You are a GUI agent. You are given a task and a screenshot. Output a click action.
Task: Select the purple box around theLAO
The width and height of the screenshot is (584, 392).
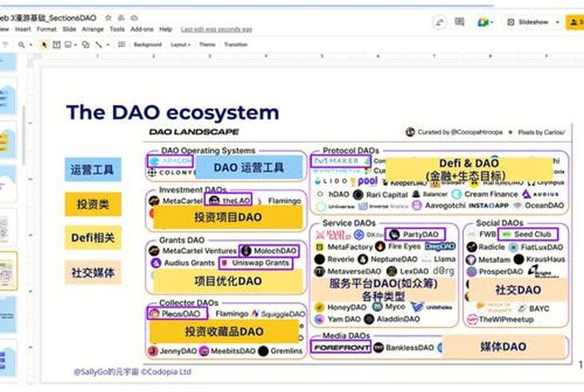pyautogui.click(x=229, y=200)
